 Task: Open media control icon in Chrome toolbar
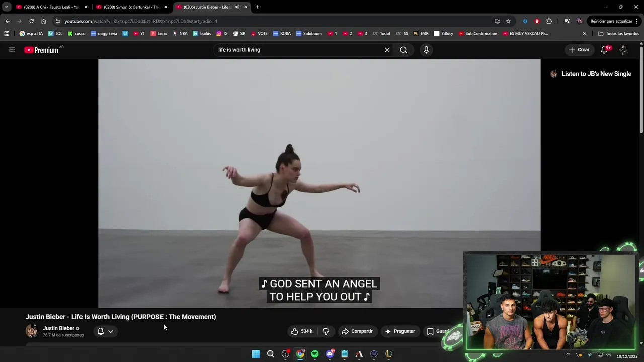567,21
